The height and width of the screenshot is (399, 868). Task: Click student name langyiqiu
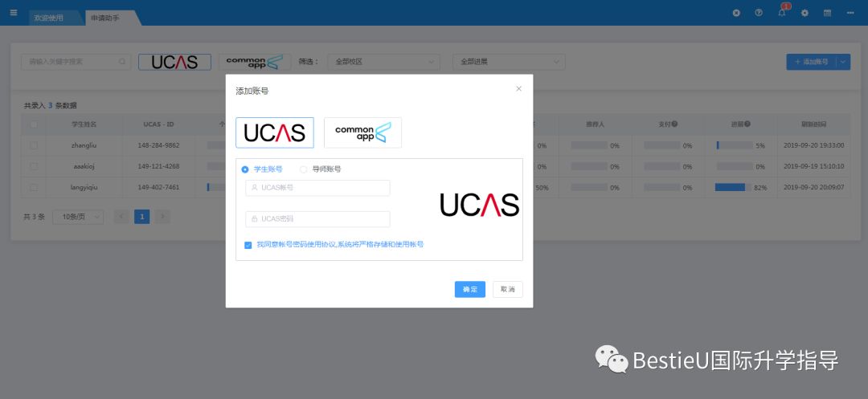pyautogui.click(x=84, y=187)
